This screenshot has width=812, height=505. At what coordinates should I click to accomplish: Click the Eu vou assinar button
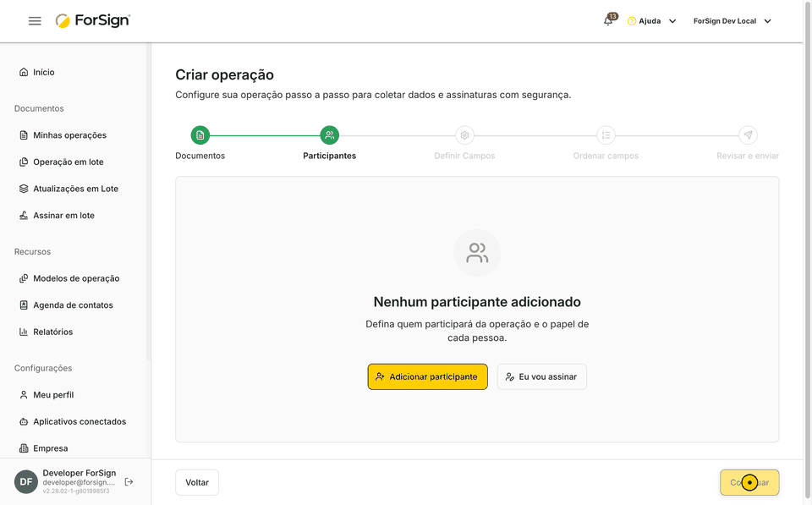tap(541, 376)
